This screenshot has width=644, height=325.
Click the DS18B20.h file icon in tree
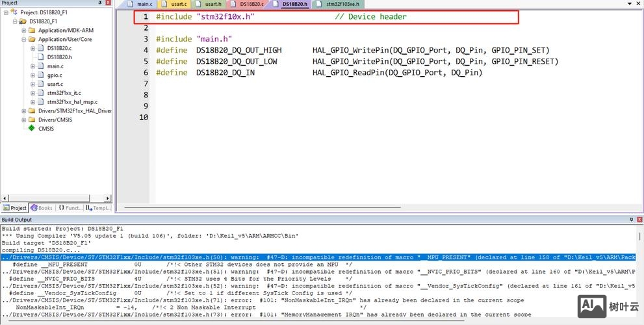click(41, 57)
